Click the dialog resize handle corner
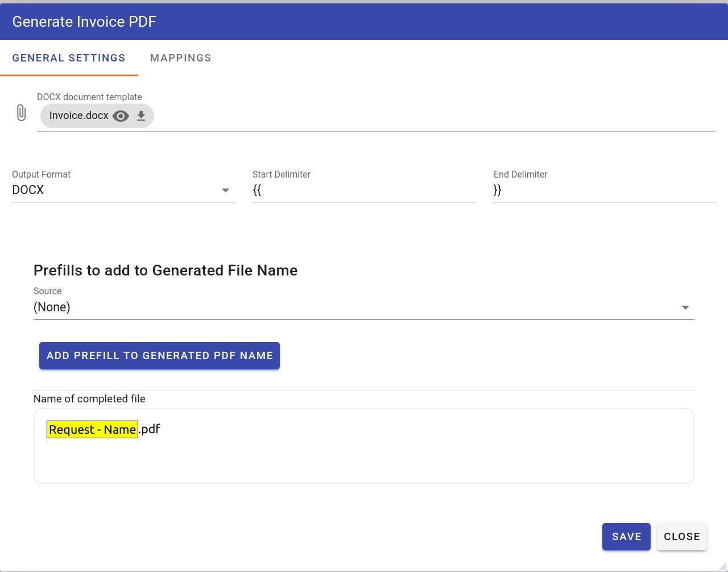728x572 pixels. pos(723,567)
